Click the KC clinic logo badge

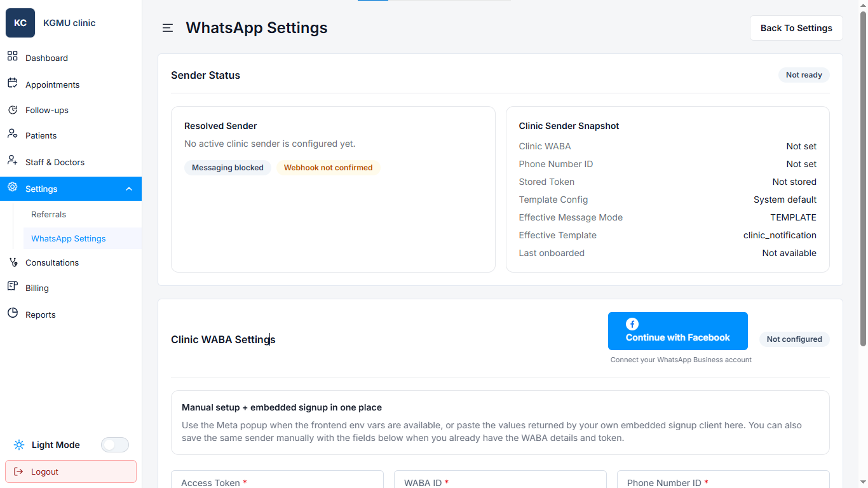point(20,23)
